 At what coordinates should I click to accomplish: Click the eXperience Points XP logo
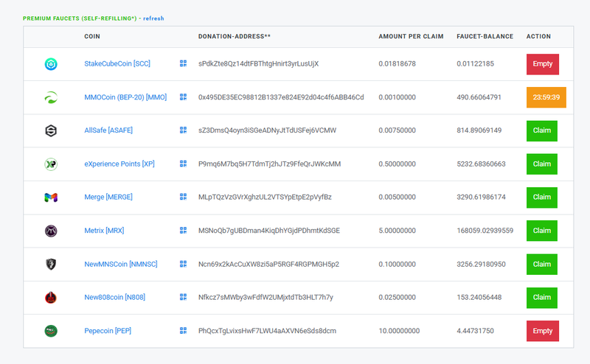coord(51,164)
